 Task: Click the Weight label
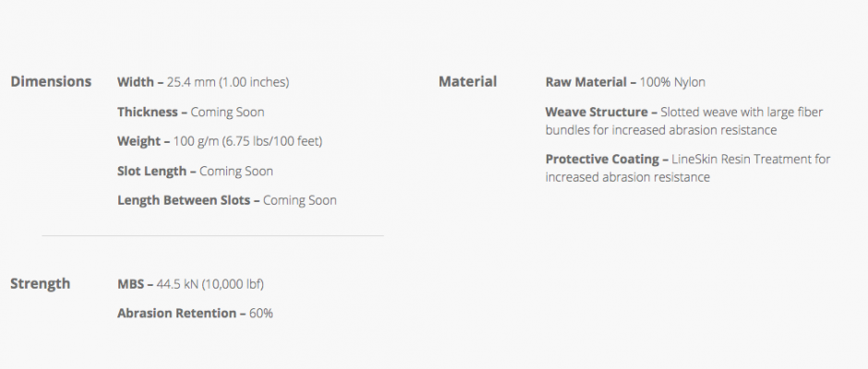click(139, 141)
